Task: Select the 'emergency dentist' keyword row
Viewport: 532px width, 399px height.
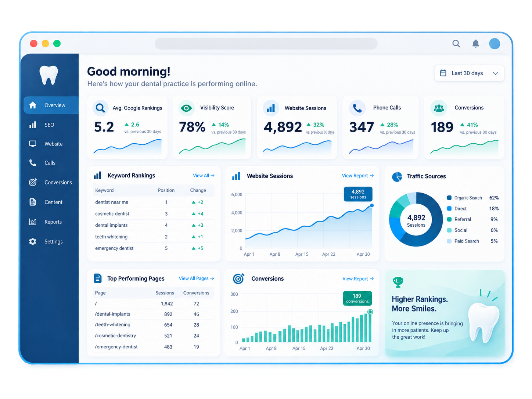Action: tap(154, 248)
